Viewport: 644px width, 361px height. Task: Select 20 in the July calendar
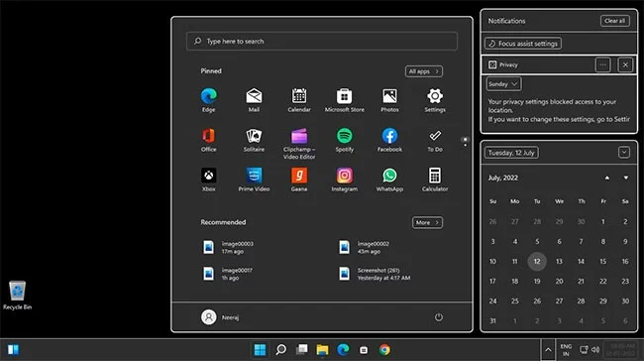(559, 282)
